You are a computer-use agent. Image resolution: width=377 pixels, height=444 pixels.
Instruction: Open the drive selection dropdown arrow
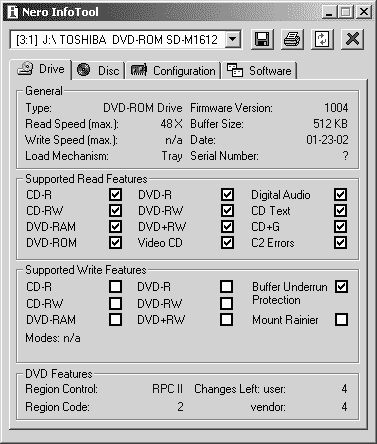(x=233, y=39)
